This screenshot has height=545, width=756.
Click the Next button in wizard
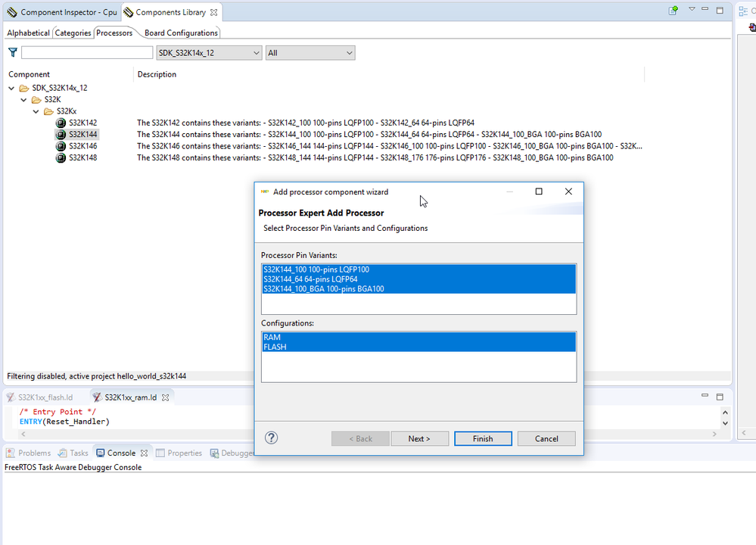[419, 438]
